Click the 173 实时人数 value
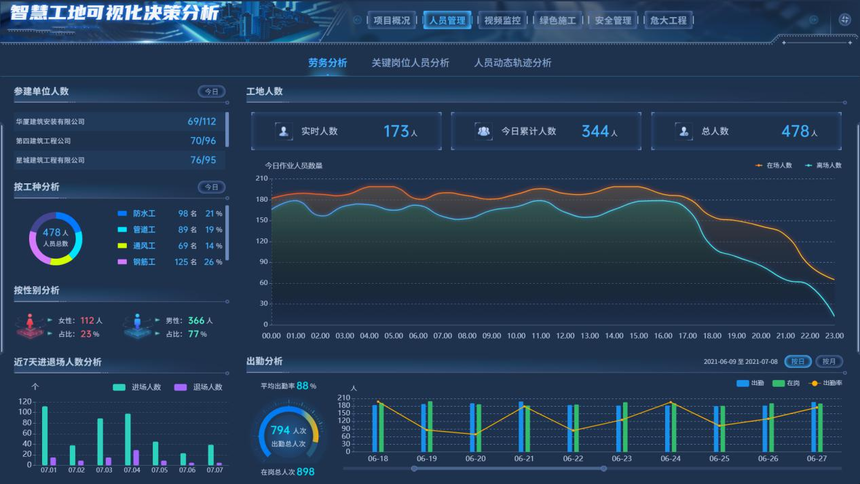 point(396,131)
